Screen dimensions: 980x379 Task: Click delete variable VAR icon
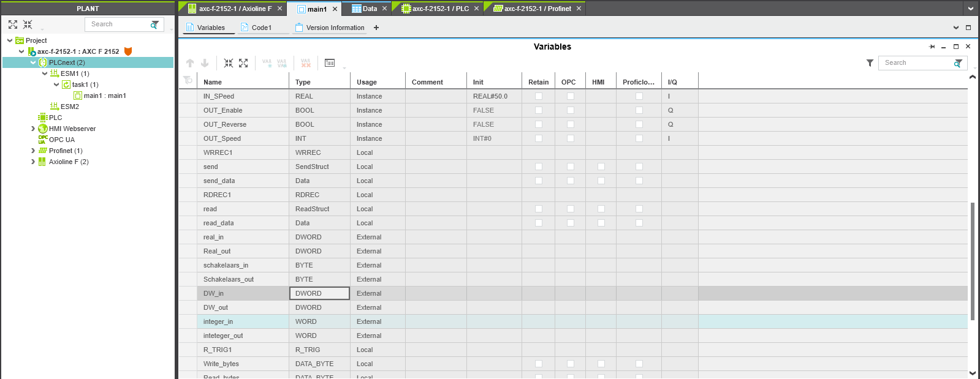[x=306, y=63]
